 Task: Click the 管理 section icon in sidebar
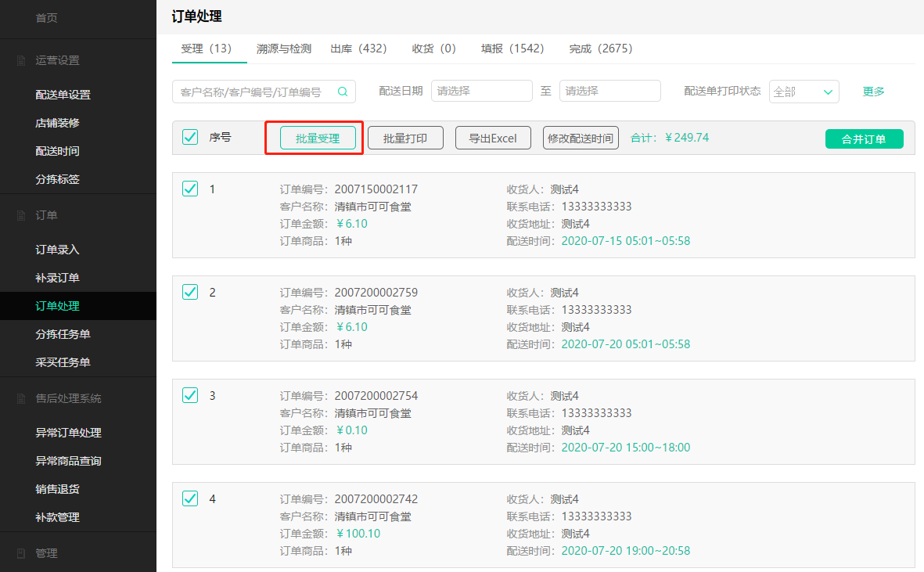pos(21,553)
